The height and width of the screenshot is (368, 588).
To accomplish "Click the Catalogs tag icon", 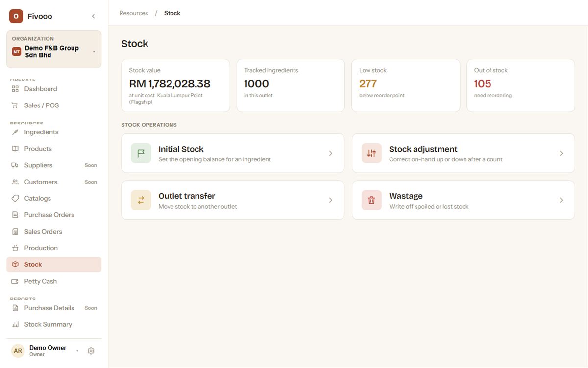I will pos(15,199).
